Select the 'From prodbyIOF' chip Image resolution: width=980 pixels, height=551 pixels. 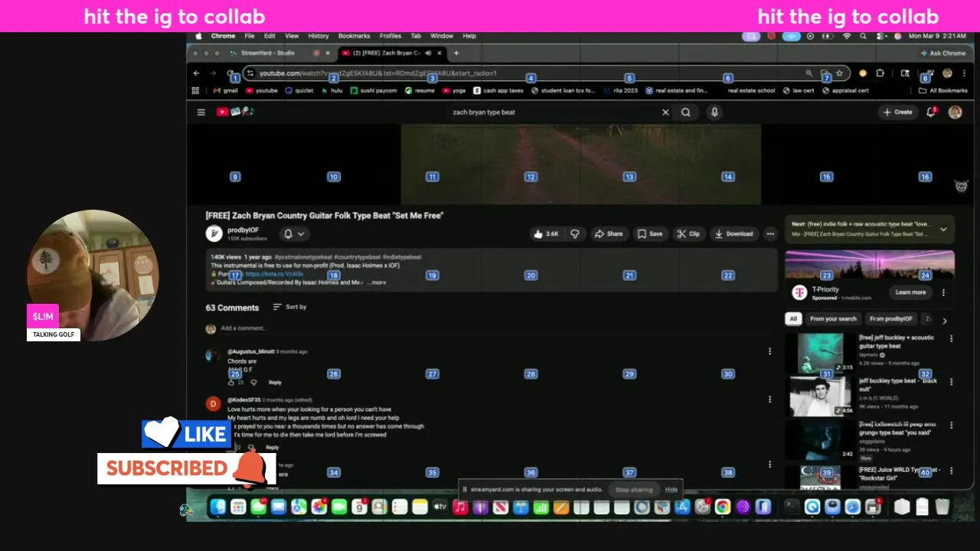click(891, 319)
